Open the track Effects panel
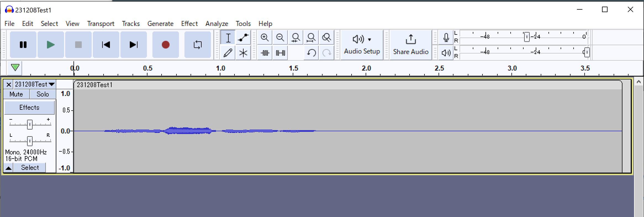This screenshot has width=644, height=217. tap(30, 108)
